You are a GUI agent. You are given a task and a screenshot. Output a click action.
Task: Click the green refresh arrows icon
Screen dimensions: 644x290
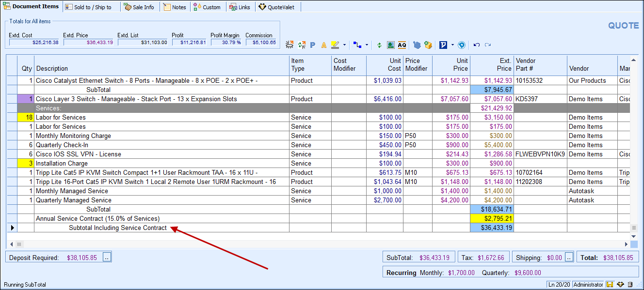pyautogui.click(x=379, y=45)
